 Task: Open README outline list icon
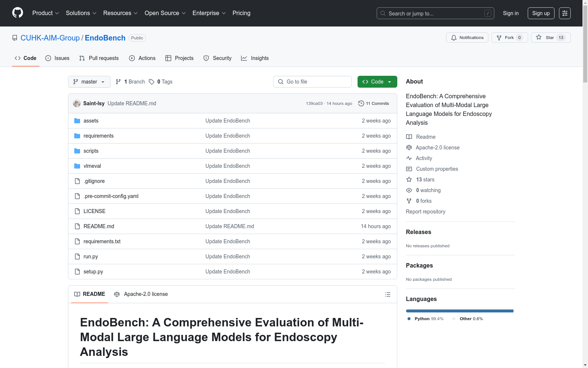387,294
